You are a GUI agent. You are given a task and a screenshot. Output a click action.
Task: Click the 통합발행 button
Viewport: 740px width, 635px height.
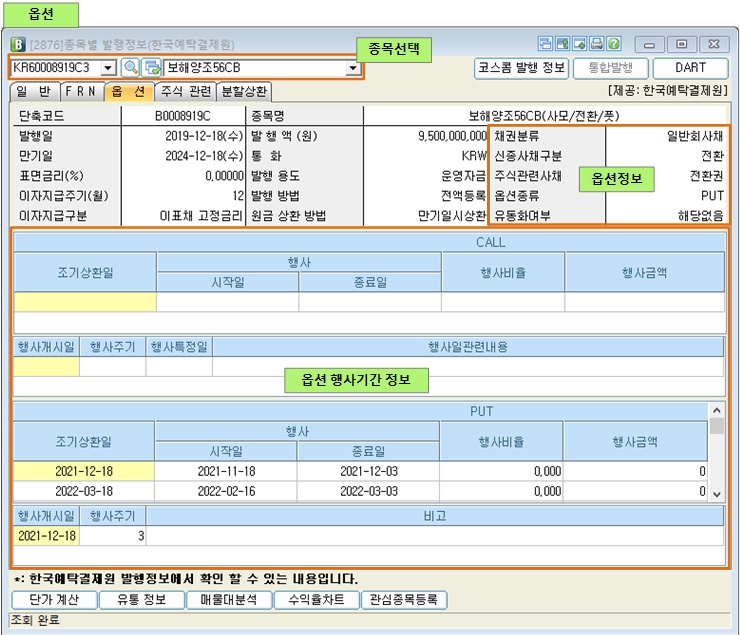pos(610,68)
